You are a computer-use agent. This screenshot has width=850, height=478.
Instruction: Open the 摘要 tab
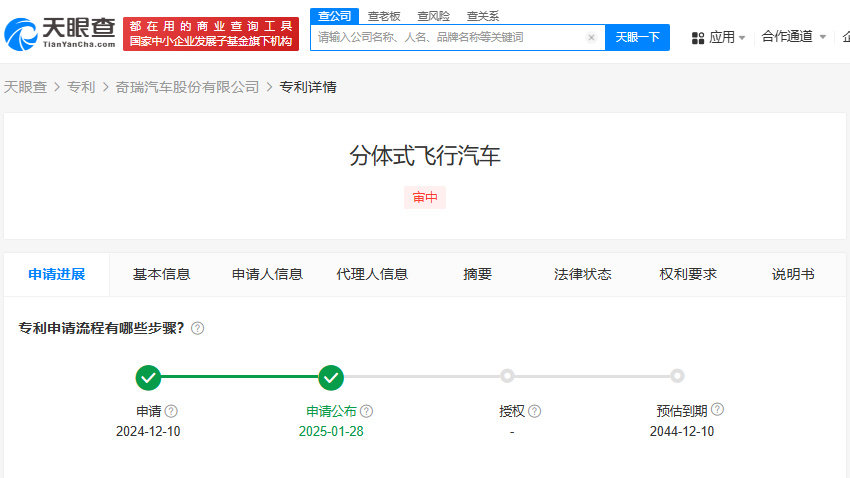(477, 274)
